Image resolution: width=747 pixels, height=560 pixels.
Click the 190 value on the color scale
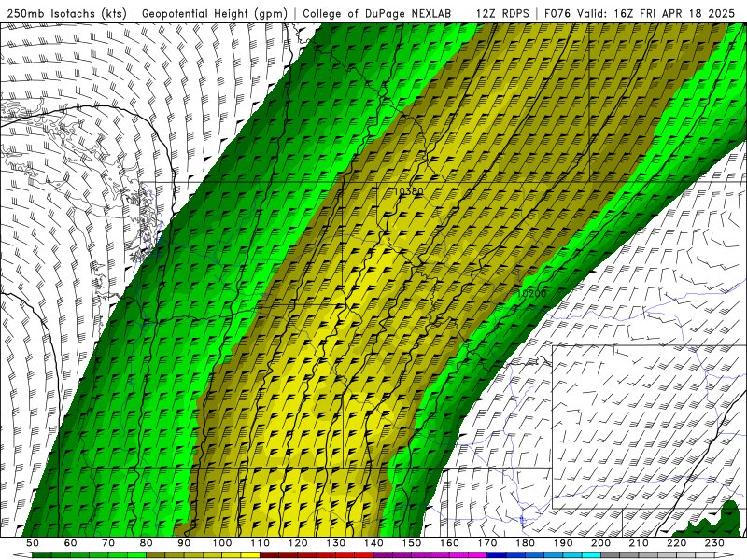tap(563, 543)
